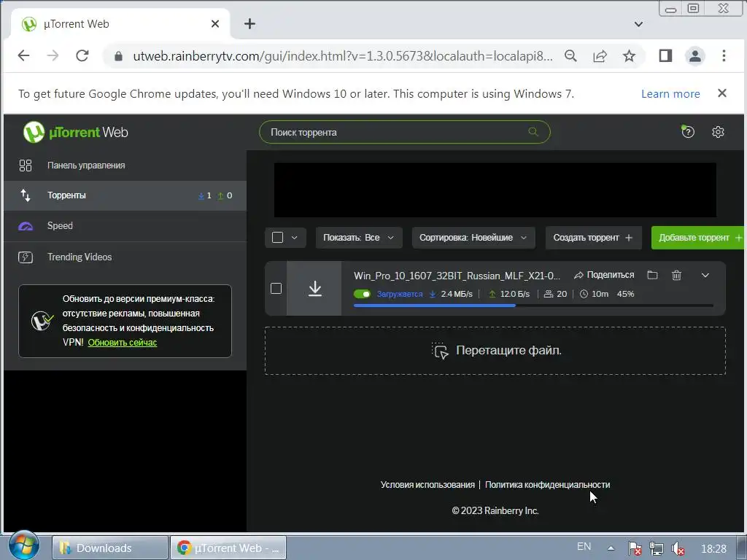747x560 pixels.
Task: Open the torrent folder icon
Action: (652, 275)
